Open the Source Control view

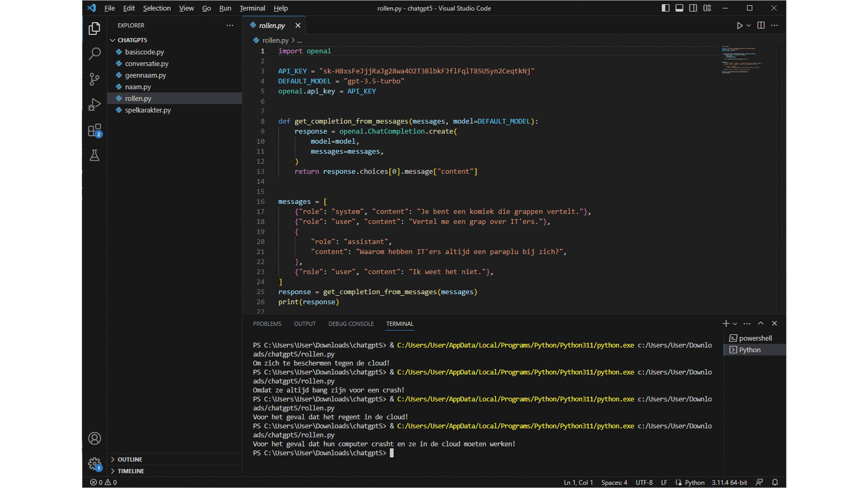[95, 79]
